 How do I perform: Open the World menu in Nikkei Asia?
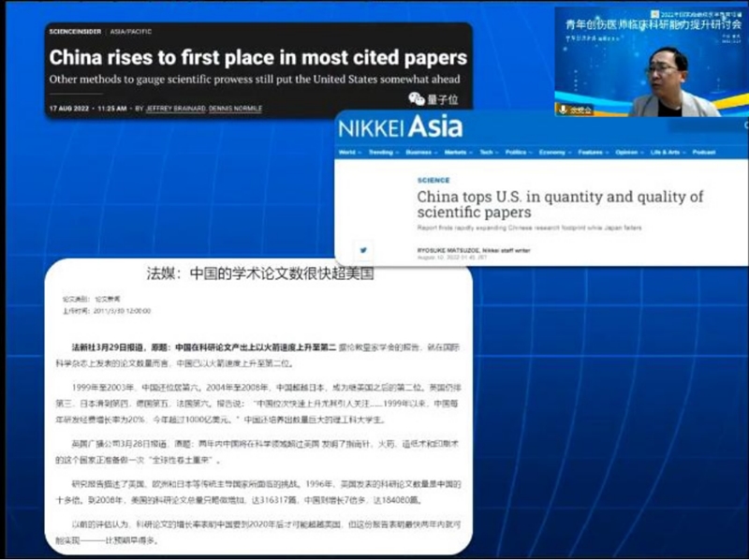(348, 153)
